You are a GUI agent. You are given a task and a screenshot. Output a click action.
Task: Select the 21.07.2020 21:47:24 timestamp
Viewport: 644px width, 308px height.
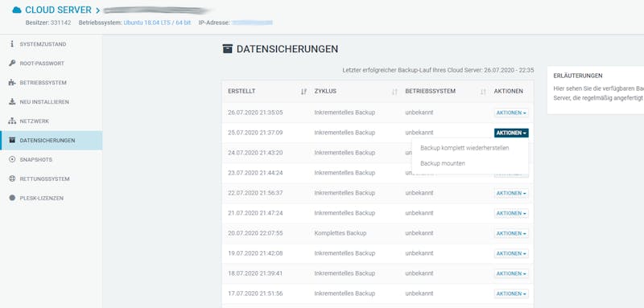point(255,213)
